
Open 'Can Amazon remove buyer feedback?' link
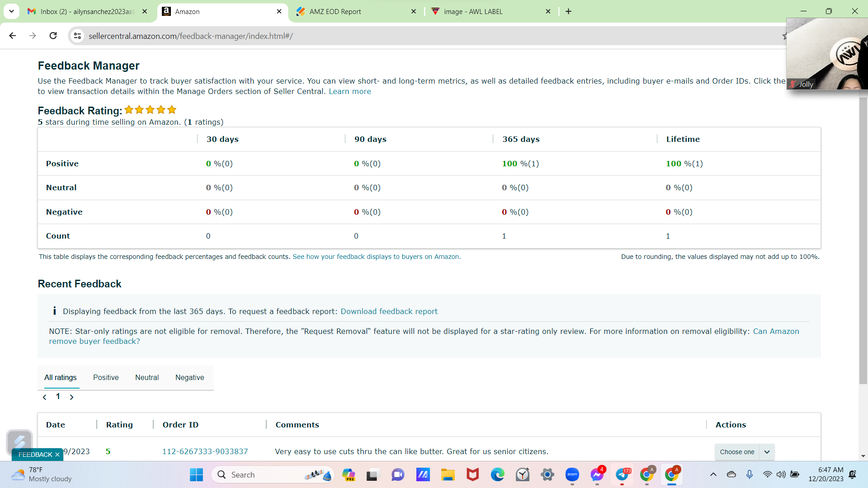tap(424, 336)
